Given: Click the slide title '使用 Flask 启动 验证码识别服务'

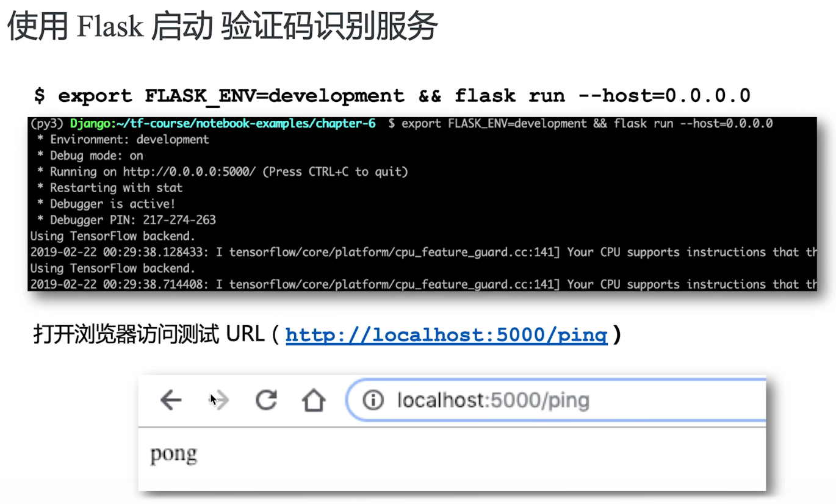Looking at the screenshot, I should [x=222, y=27].
